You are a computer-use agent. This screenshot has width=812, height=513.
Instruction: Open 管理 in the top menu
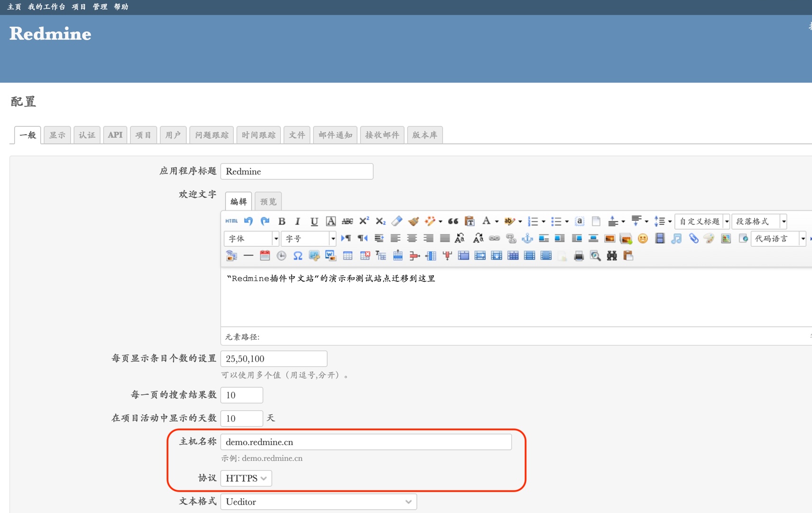click(x=100, y=7)
